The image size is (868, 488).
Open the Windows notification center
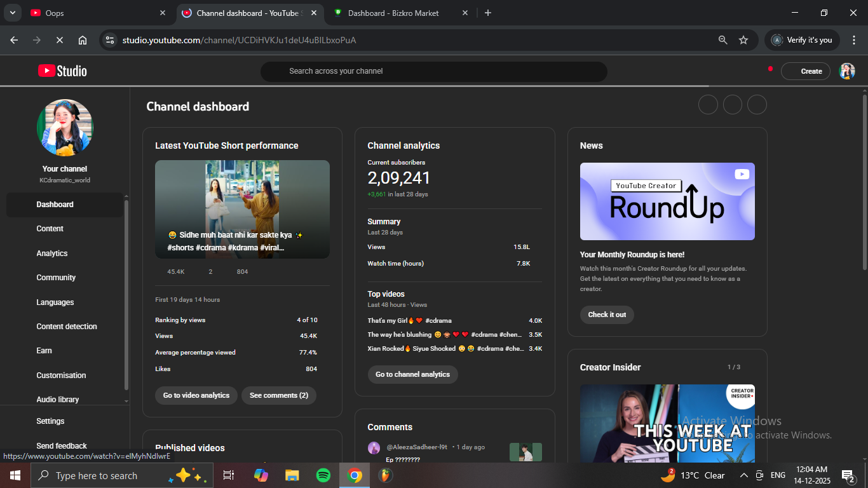pos(848,475)
